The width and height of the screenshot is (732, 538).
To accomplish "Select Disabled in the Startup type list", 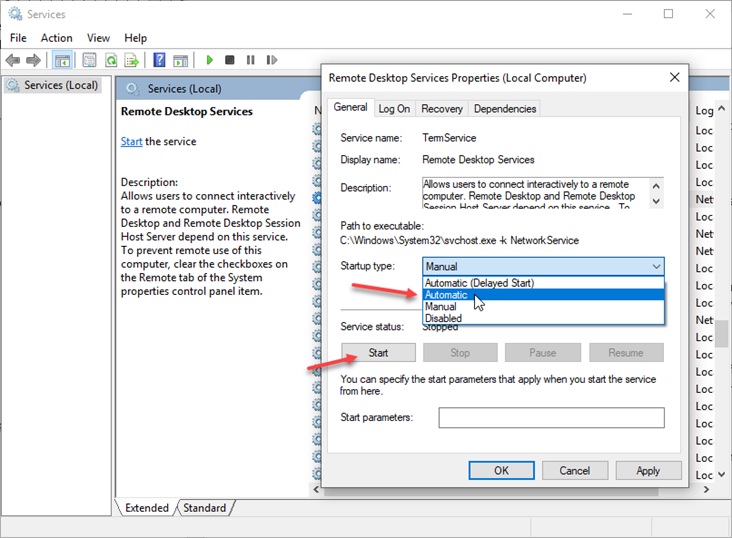I will click(x=443, y=318).
